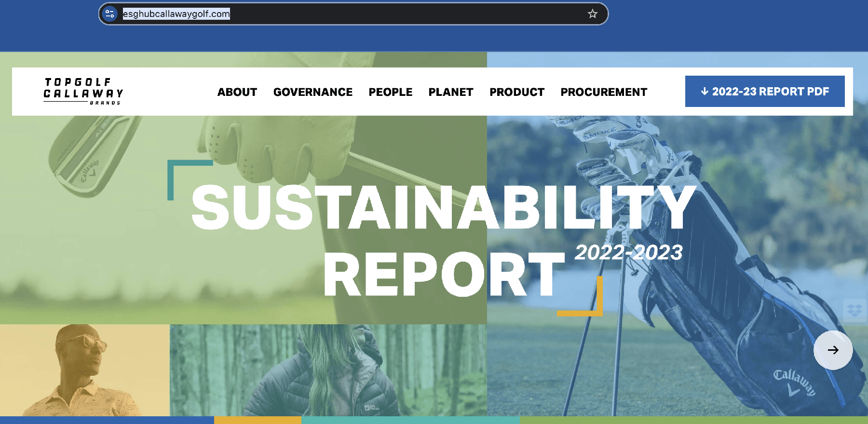Select the Planet menu item

(451, 92)
